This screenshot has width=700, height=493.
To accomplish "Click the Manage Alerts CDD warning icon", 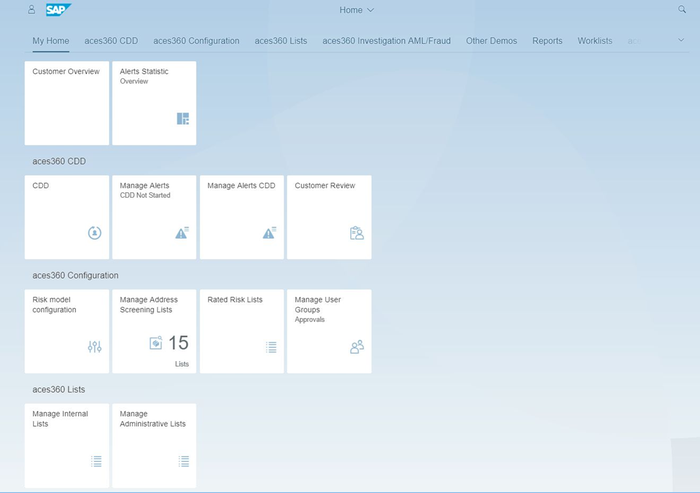I will pyautogui.click(x=269, y=233).
